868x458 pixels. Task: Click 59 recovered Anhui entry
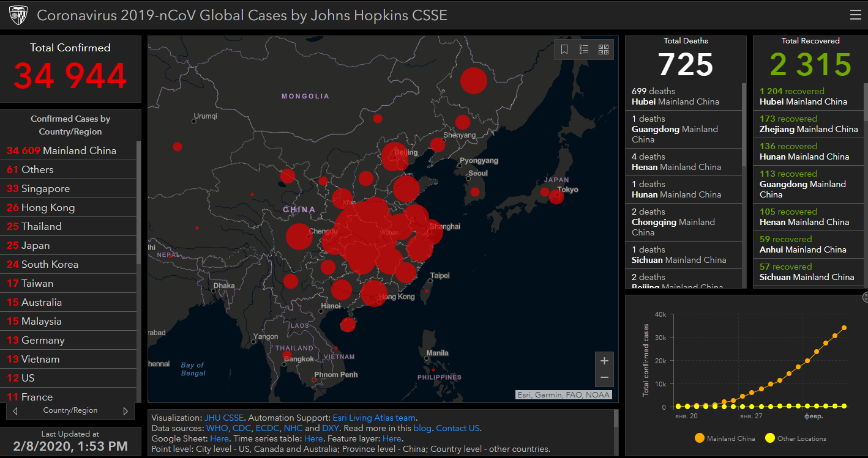click(808, 245)
